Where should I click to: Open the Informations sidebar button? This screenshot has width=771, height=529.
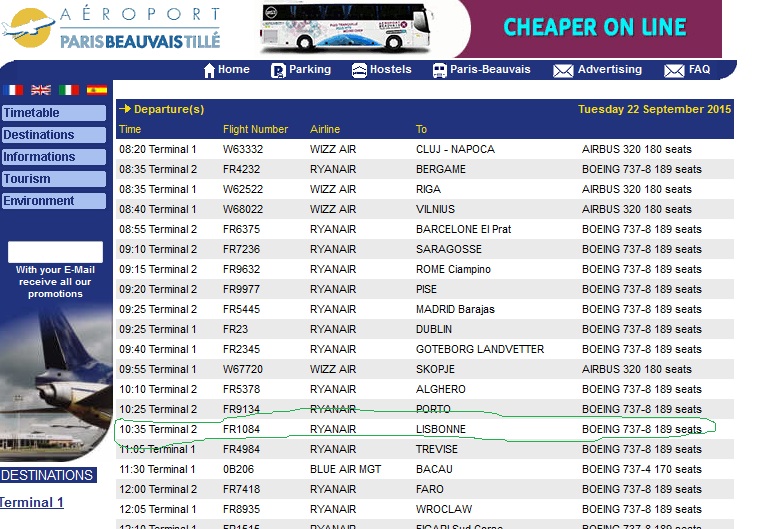54,157
